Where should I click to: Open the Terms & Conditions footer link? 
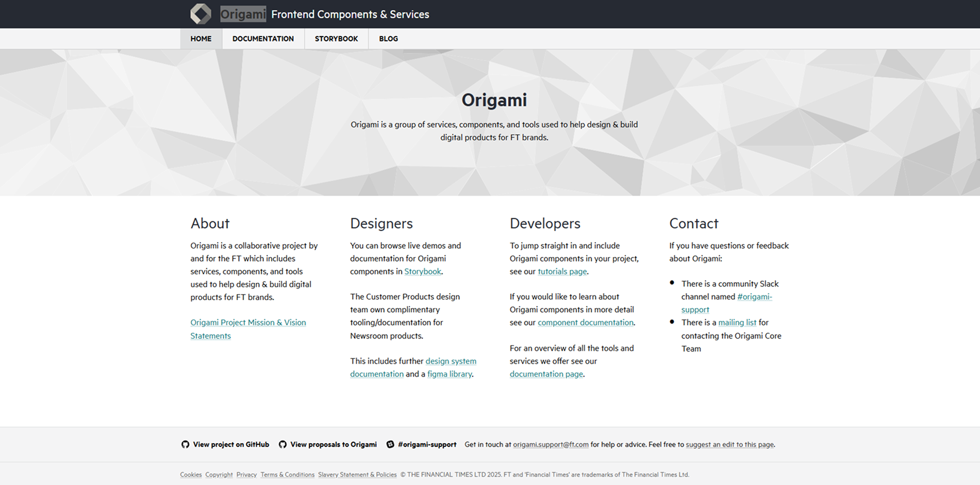(x=287, y=475)
